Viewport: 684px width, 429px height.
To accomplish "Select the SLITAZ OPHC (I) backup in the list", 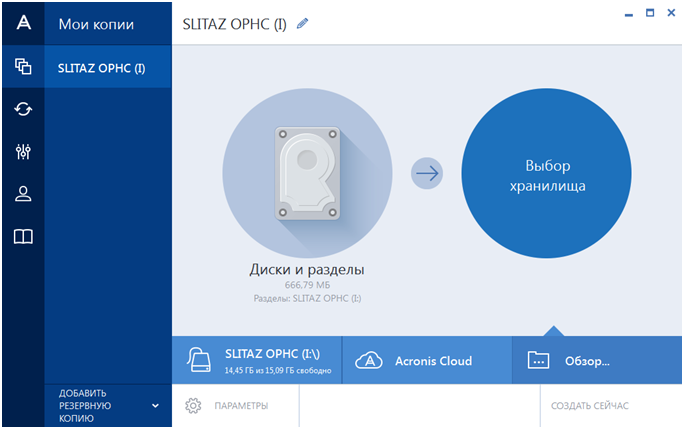I will click(x=108, y=67).
